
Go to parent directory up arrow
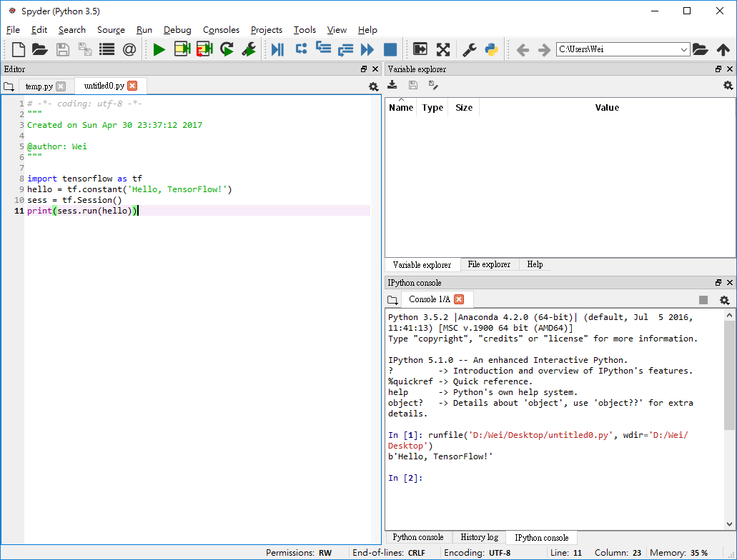coord(723,49)
